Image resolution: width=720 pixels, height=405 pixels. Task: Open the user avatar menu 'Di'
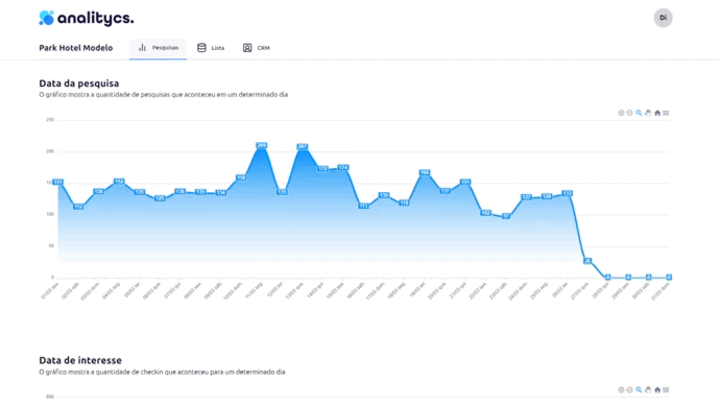(662, 18)
